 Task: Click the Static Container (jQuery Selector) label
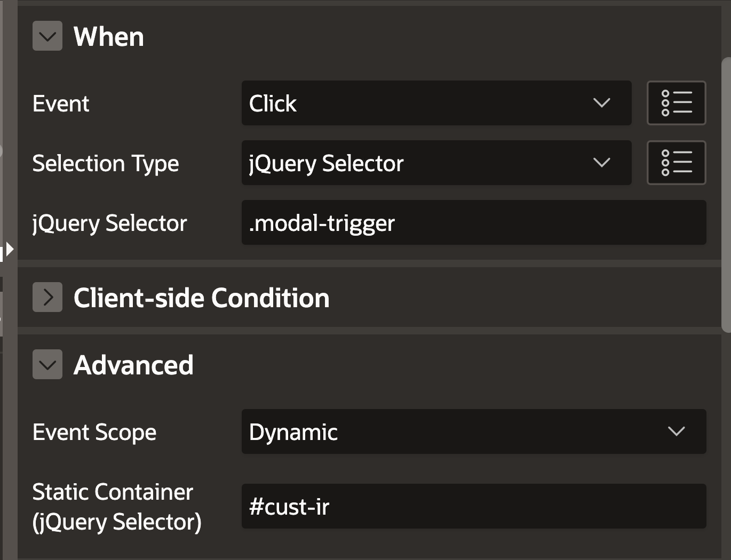(116, 507)
